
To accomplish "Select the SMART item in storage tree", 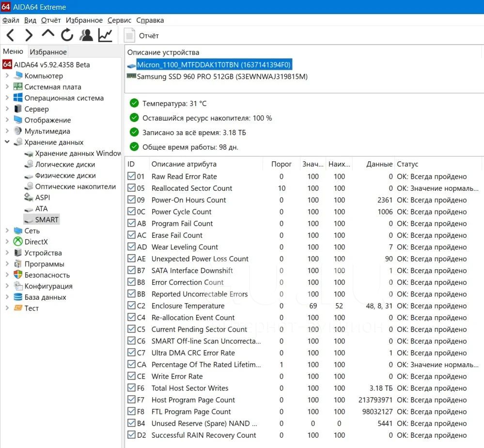I will (47, 219).
